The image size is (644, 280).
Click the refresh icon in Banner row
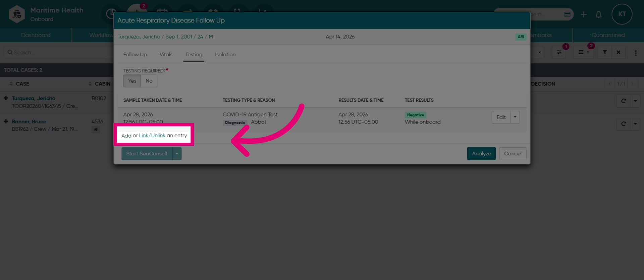(x=624, y=124)
